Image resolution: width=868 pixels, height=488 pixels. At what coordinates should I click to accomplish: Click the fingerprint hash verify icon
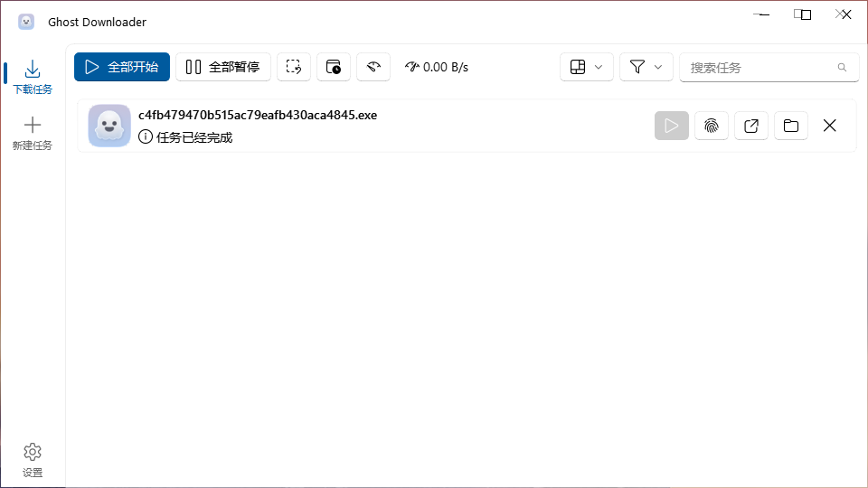[712, 126]
